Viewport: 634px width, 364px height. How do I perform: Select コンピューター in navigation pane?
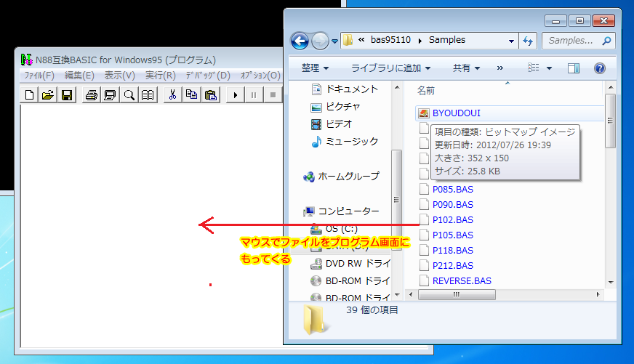(342, 211)
